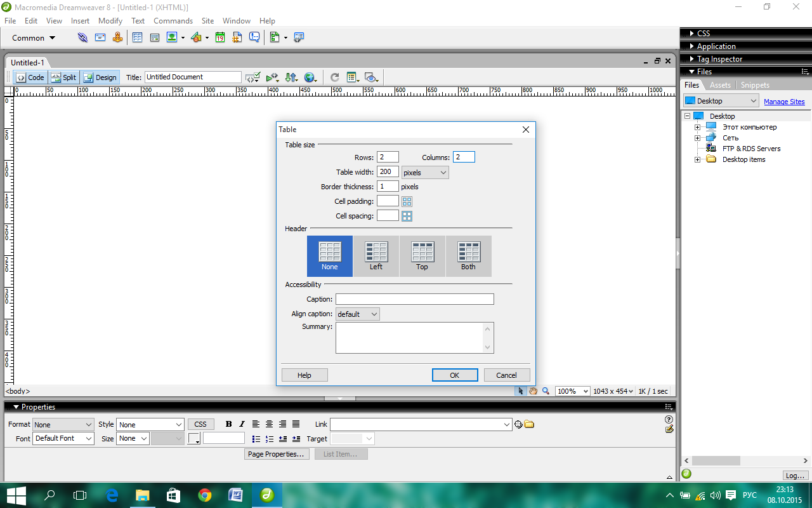This screenshot has width=812, height=508.
Task: Choose the Select arrow tool in status bar
Action: 521,391
